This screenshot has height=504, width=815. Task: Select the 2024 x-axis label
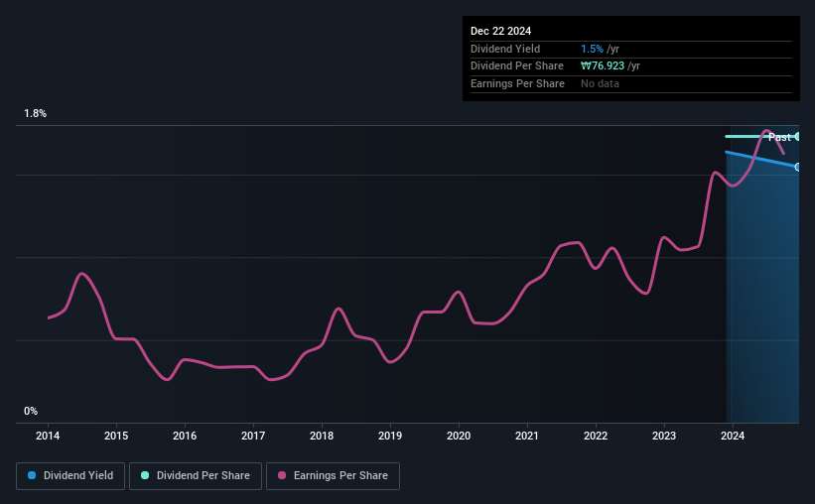pyautogui.click(x=733, y=436)
